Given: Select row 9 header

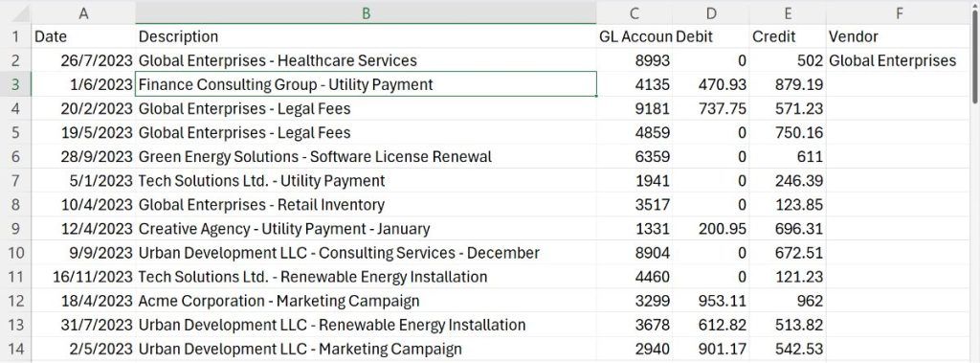Looking at the screenshot, I should pos(15,229).
